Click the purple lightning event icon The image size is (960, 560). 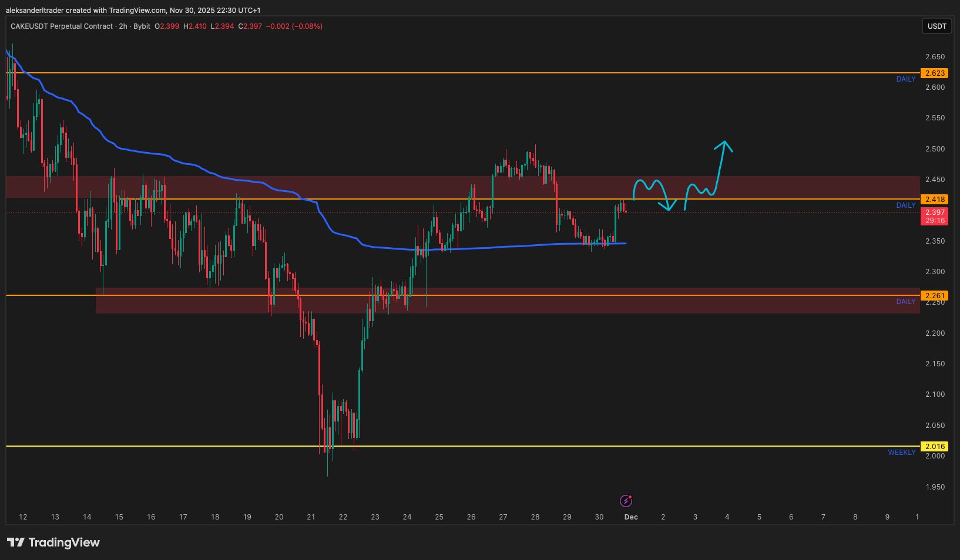click(626, 501)
